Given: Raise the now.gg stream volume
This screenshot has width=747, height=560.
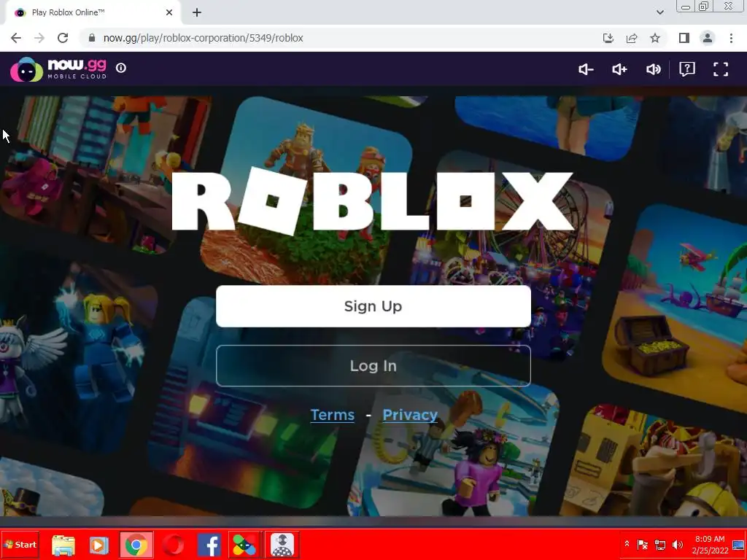Looking at the screenshot, I should [619, 69].
